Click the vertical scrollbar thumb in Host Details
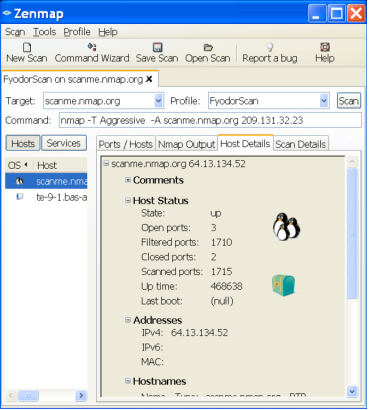 352,233
